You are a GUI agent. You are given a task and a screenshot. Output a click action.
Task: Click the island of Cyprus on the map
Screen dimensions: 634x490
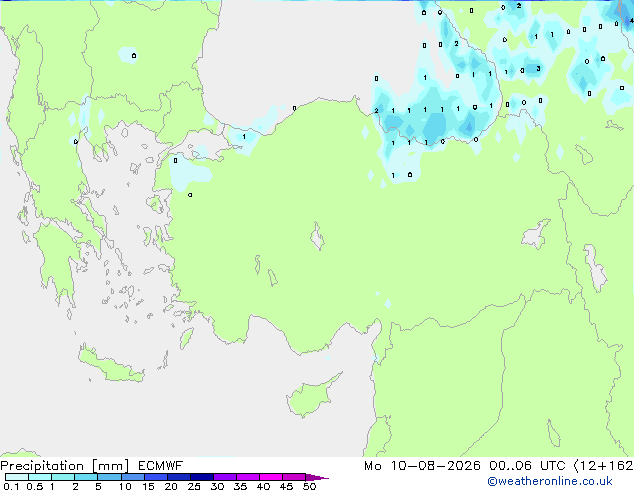coord(311,397)
